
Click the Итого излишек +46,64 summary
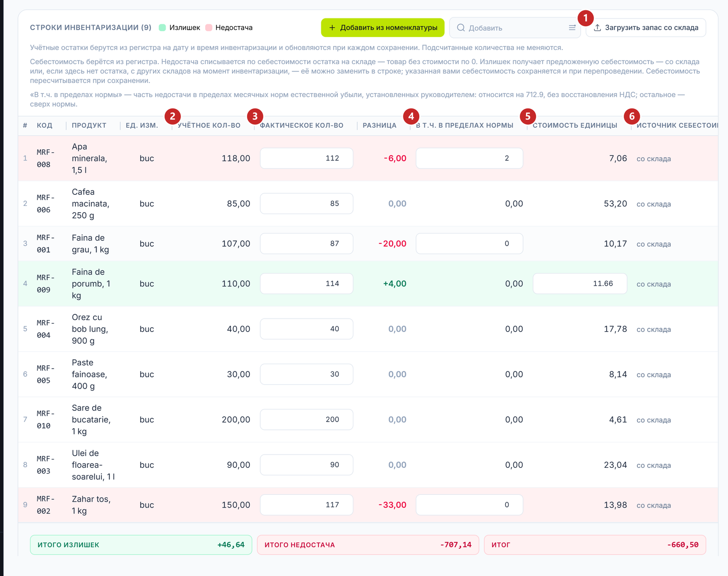pos(141,545)
